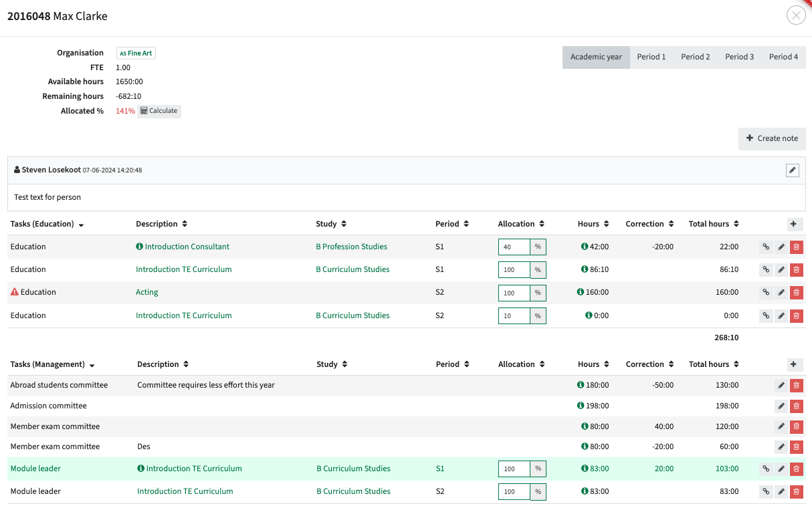Edit the Steven Losekoot note
The image size is (812, 510).
(x=793, y=170)
